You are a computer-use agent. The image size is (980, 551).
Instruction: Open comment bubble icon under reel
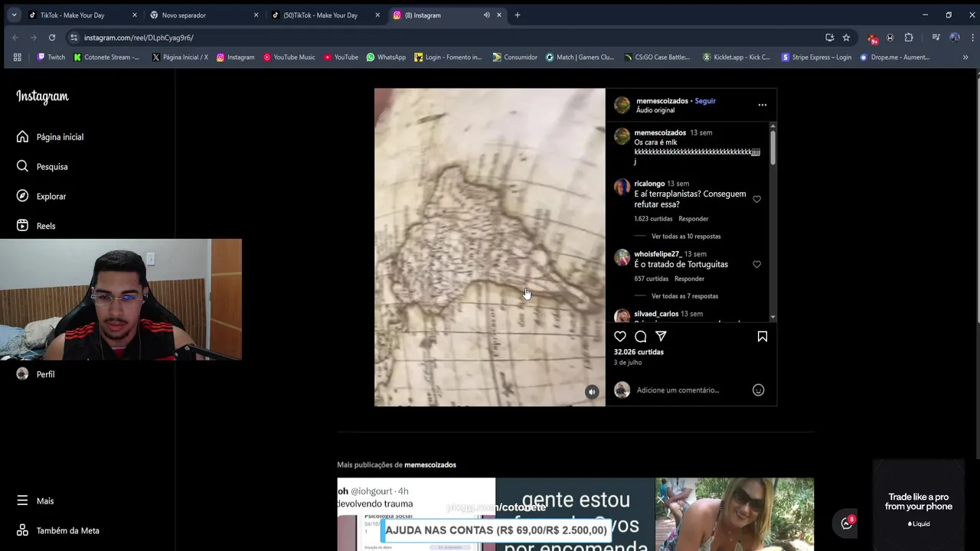[x=641, y=337]
